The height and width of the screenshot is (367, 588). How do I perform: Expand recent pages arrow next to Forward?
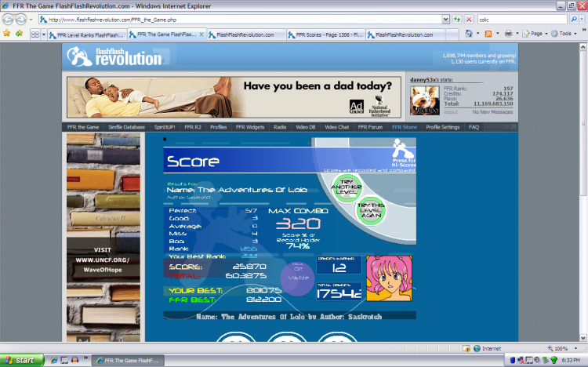(x=31, y=20)
